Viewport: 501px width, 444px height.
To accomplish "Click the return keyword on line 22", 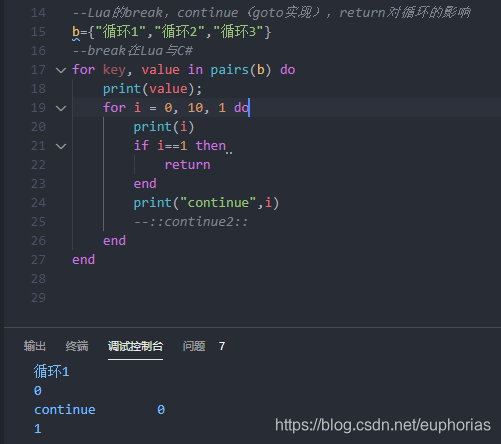I will pyautogui.click(x=187, y=165).
